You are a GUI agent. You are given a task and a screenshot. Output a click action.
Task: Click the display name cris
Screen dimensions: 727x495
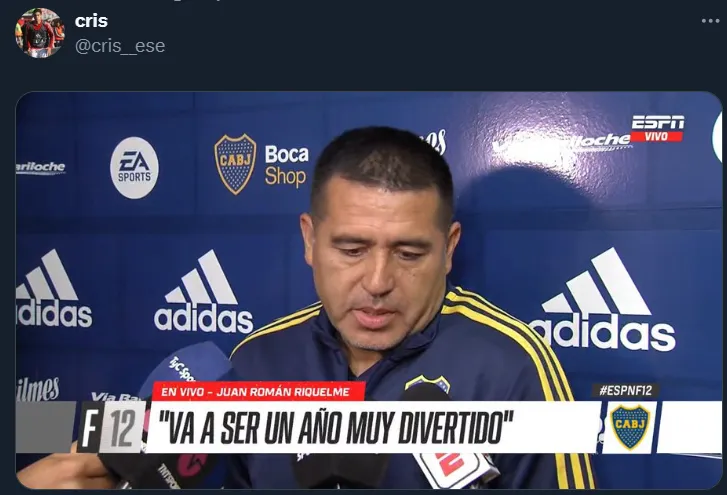[x=91, y=21]
